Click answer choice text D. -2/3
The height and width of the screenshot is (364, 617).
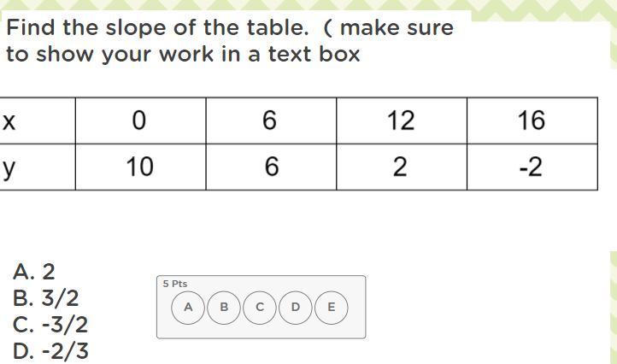[x=50, y=350]
